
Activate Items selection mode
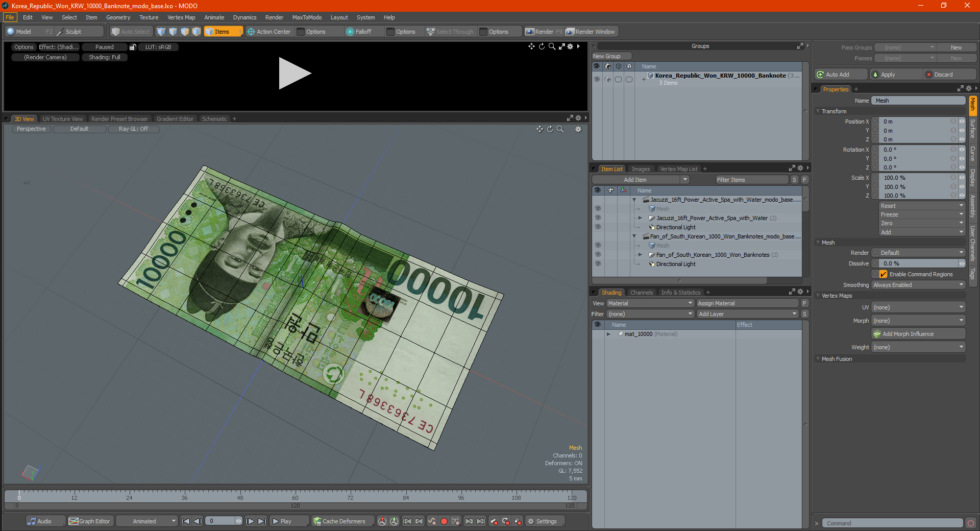click(x=223, y=32)
